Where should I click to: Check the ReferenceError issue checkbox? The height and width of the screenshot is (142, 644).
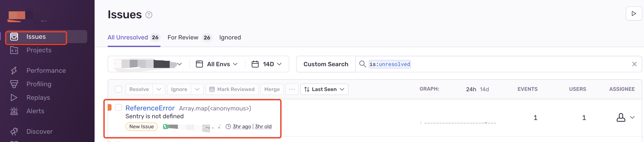118,108
